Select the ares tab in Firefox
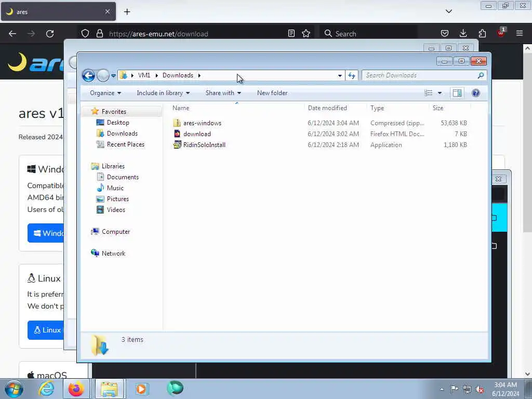Viewport: 532px width, 399px height. (58, 12)
